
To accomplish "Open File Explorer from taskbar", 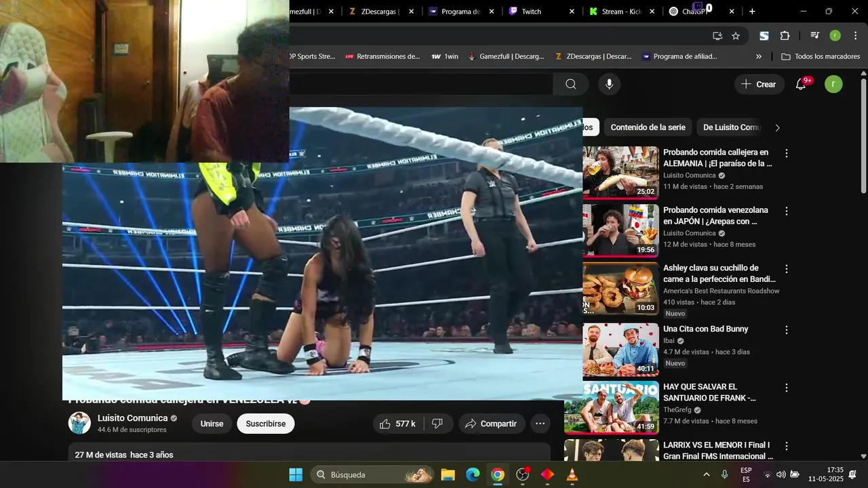I will tap(448, 474).
